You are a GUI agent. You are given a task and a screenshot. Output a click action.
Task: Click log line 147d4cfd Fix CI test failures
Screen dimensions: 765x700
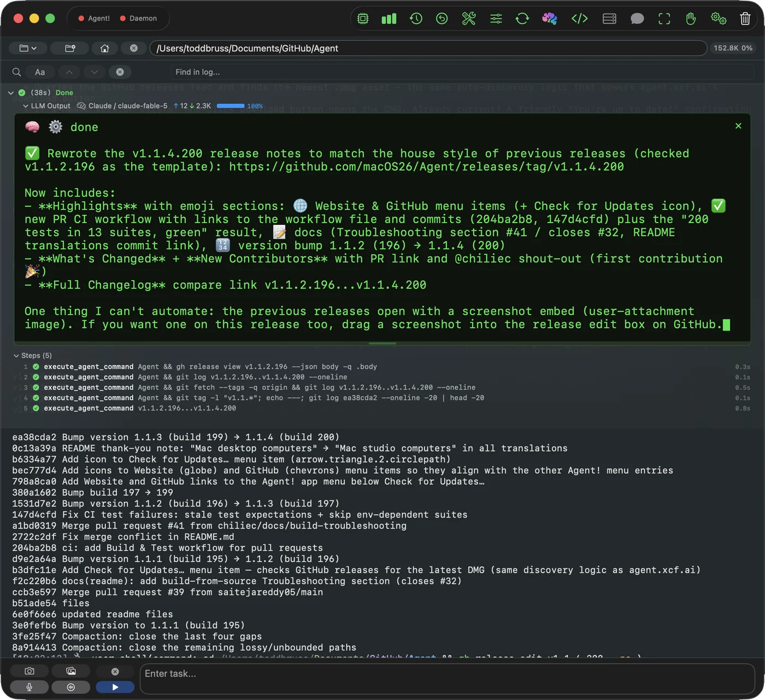pos(240,515)
